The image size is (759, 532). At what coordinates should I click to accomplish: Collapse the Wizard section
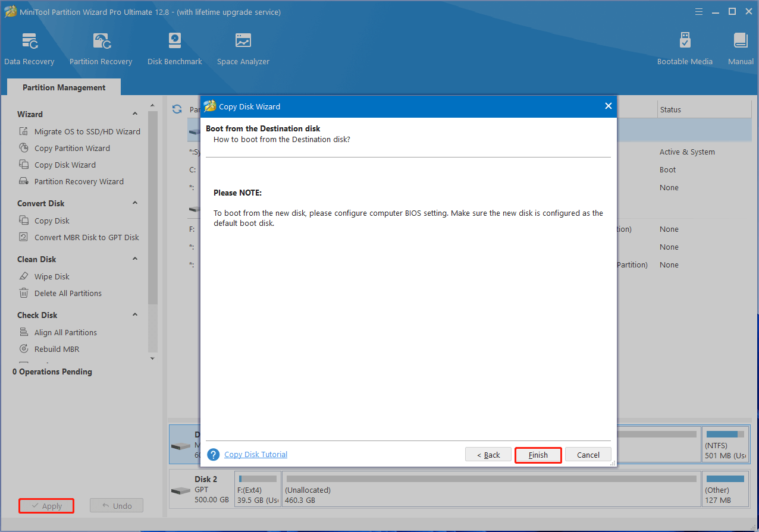(135, 114)
